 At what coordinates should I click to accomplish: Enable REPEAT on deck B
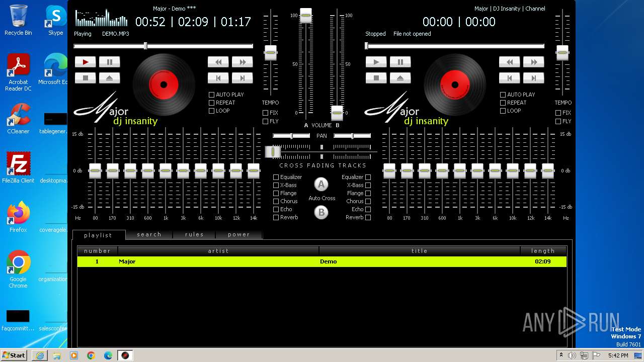[x=503, y=103]
